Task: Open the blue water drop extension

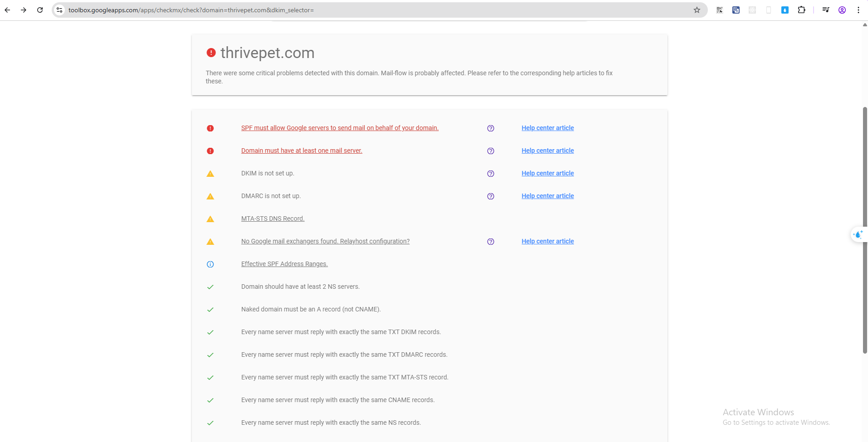Action: click(x=785, y=10)
